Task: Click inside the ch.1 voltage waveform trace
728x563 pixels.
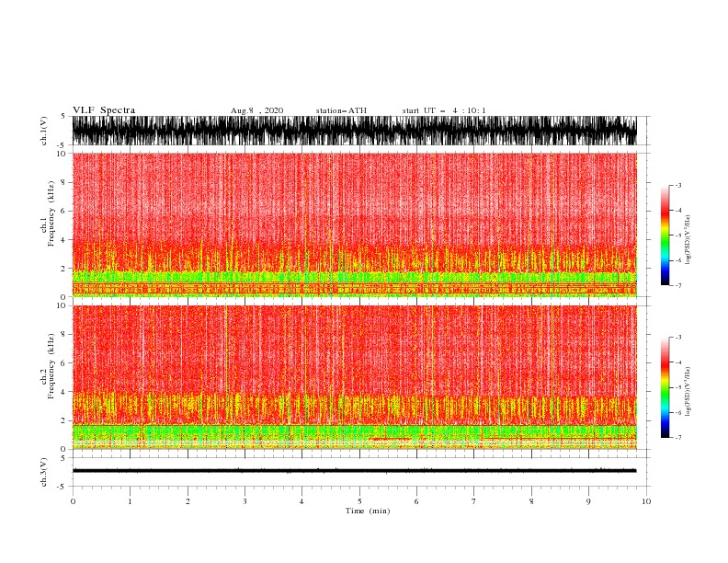Action: (x=354, y=131)
